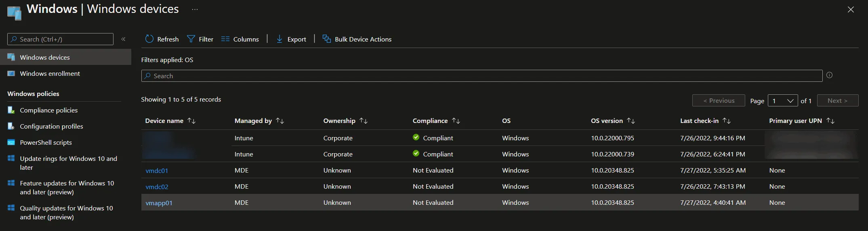Sort by Device name using its arrows
The height and width of the screenshot is (231, 868).
click(192, 121)
